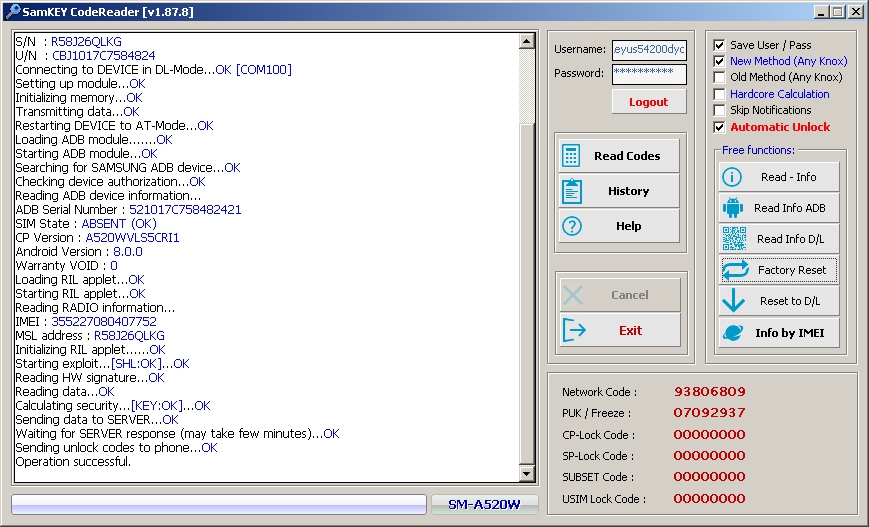Click the Logout button

click(648, 102)
